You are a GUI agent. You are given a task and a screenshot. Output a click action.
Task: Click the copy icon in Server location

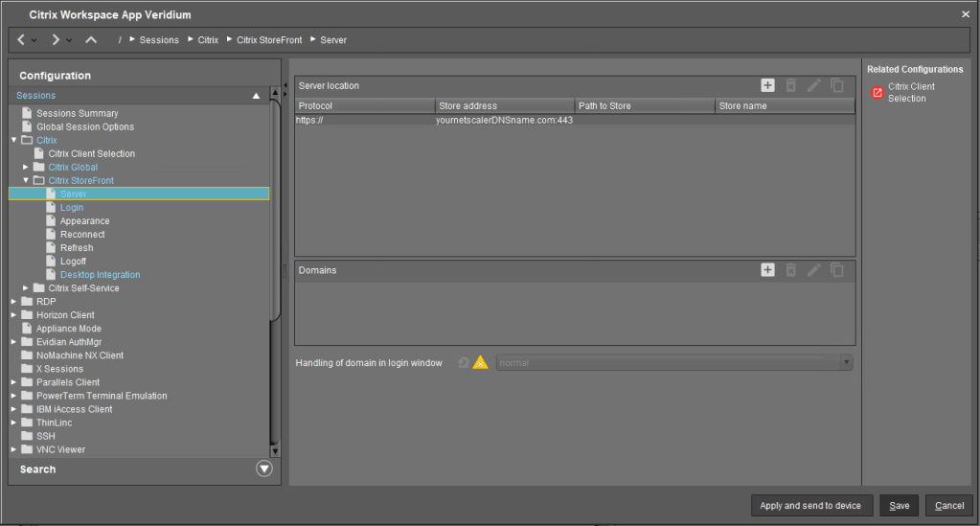pyautogui.click(x=837, y=86)
